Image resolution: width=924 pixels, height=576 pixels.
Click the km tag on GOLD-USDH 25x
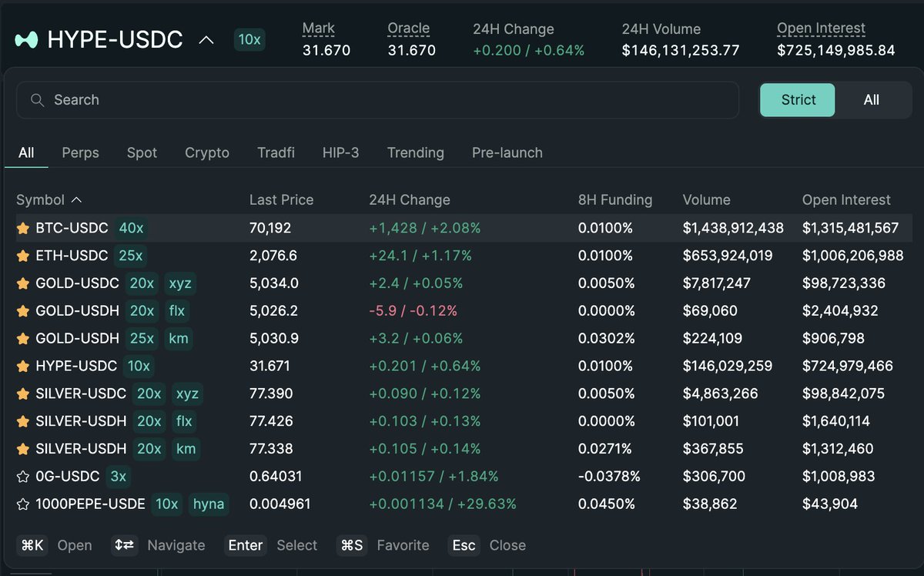point(178,338)
